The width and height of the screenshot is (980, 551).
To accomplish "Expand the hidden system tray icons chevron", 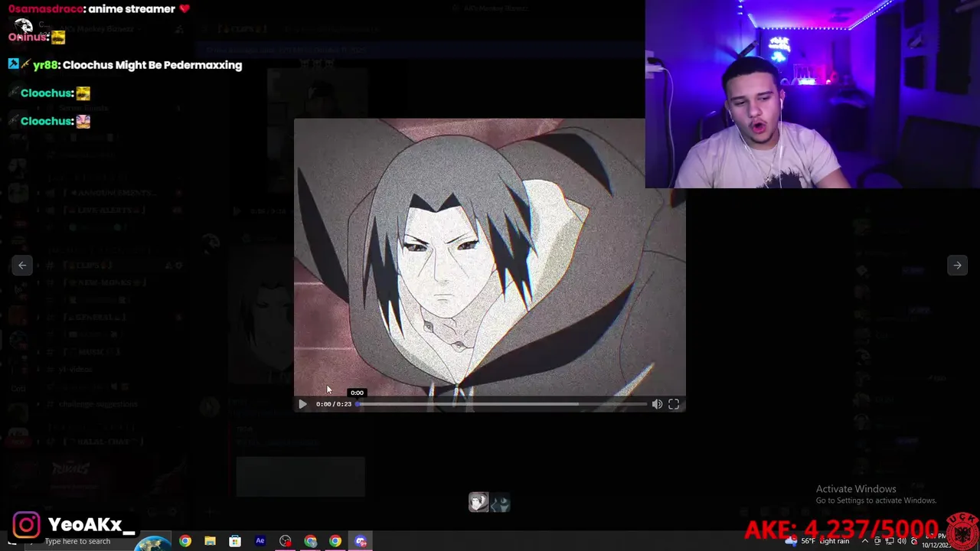I will [x=865, y=541].
